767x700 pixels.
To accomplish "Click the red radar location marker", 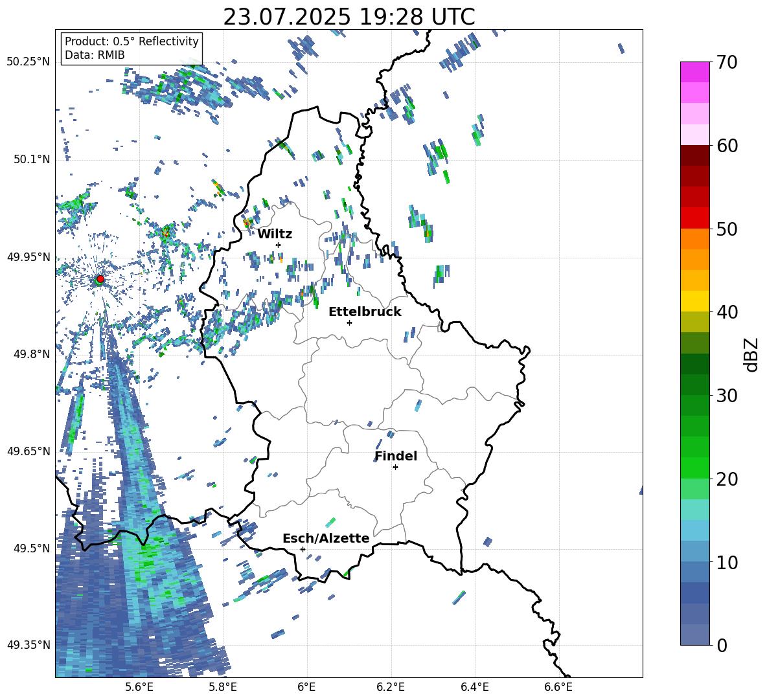I will tap(100, 279).
